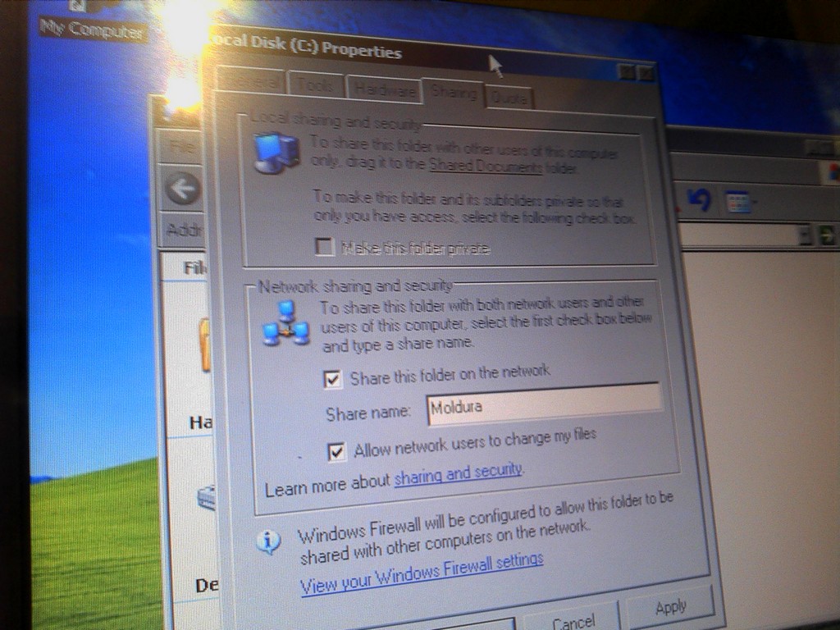
Task: Click the network sharing computers icon
Action: click(285, 323)
